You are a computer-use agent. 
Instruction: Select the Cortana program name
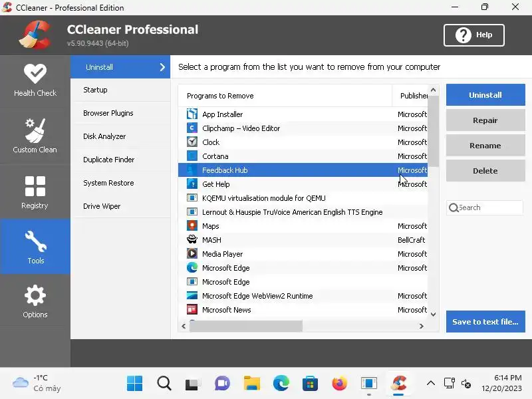point(215,156)
